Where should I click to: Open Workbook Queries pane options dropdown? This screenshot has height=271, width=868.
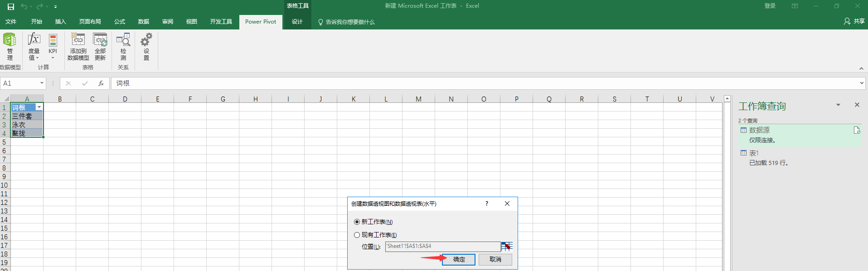coord(838,105)
